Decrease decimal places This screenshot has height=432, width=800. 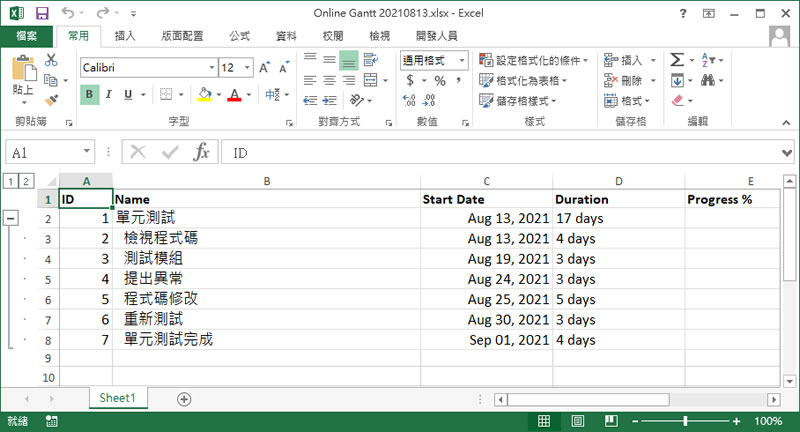[429, 100]
